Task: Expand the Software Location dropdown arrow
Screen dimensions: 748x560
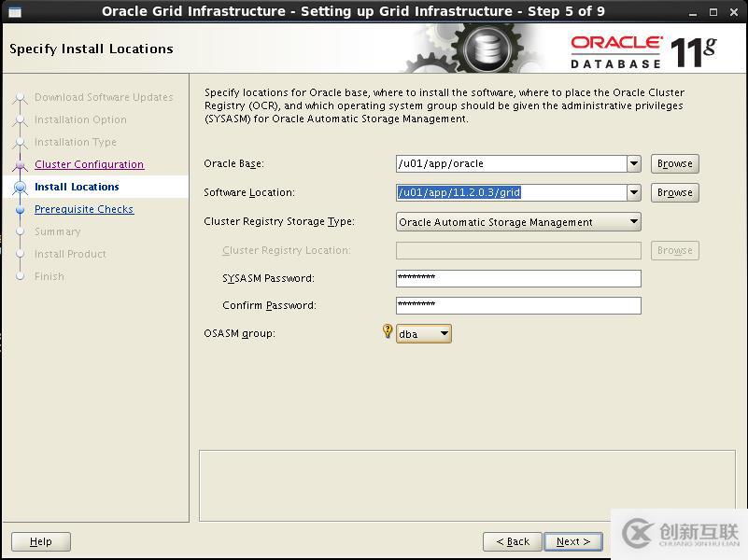Action: click(634, 192)
